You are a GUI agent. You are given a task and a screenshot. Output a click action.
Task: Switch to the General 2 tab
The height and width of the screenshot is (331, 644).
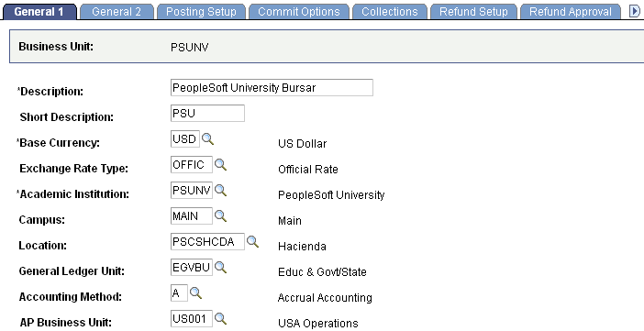point(117,12)
